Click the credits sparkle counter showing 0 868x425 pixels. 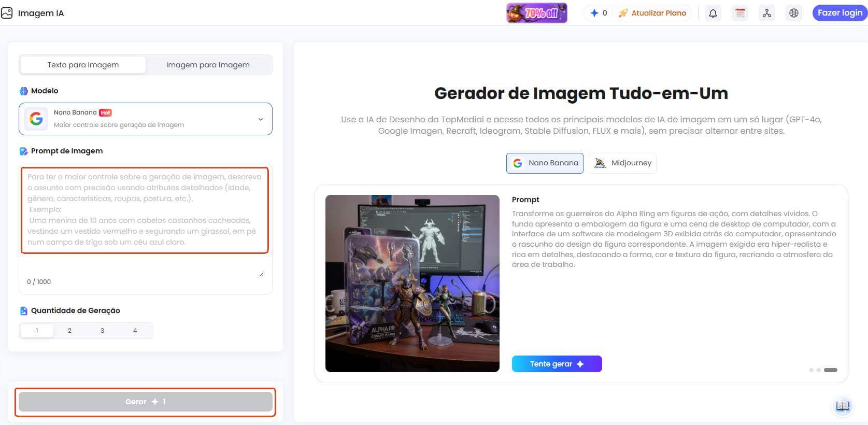tap(599, 13)
